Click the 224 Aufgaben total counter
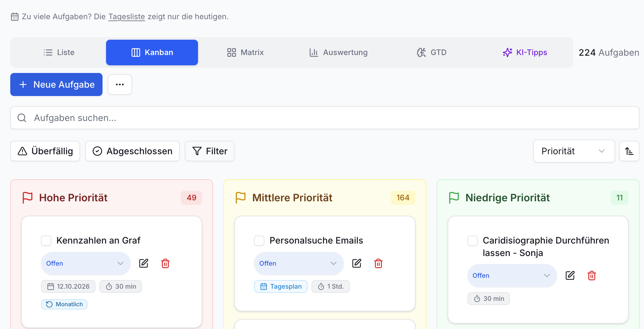The height and width of the screenshot is (329, 644). [609, 52]
